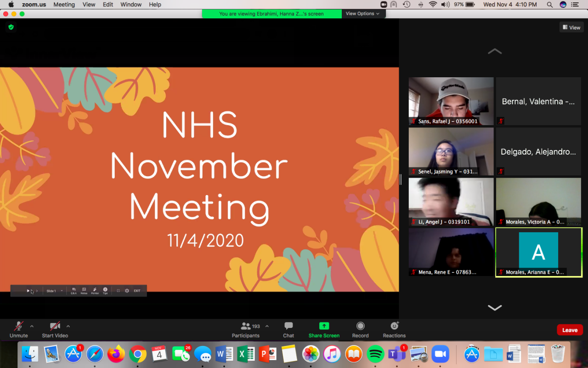Screen dimensions: 588x368
Task: Activate the Pointer tool in slide toolbar
Action: click(95, 291)
